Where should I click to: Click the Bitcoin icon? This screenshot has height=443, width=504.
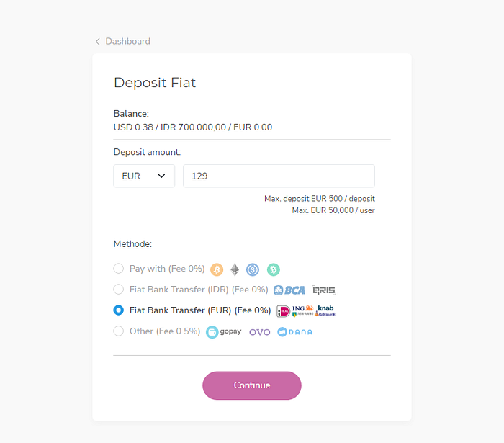(x=217, y=269)
